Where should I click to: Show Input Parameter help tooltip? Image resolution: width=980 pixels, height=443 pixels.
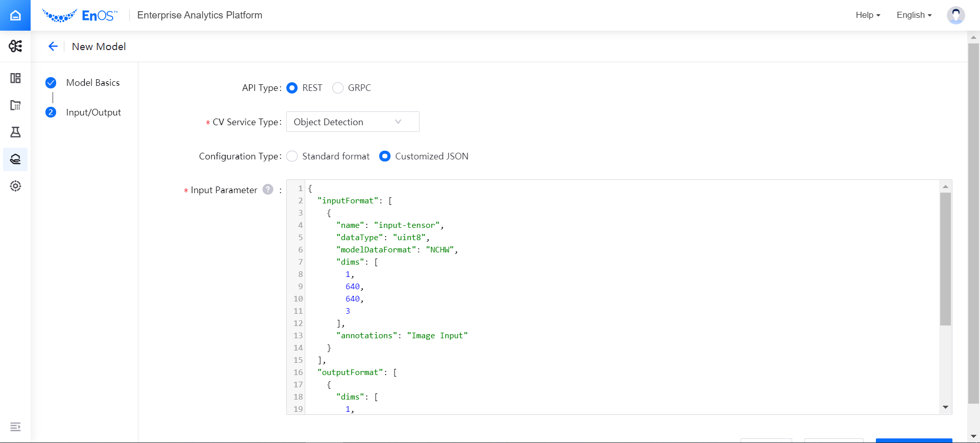[x=268, y=190]
